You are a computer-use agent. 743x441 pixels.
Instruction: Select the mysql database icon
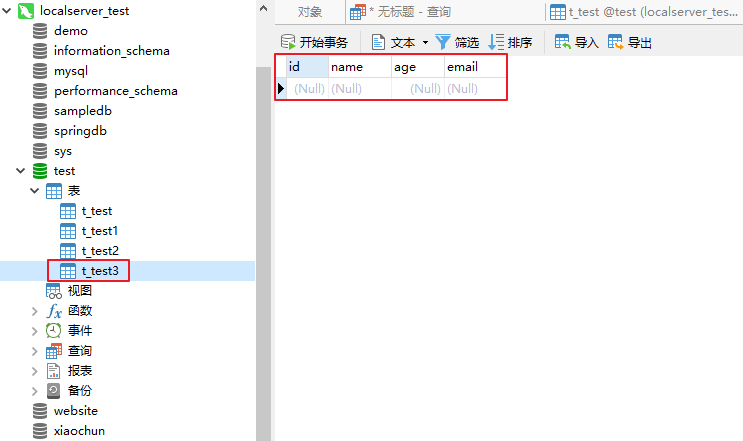40,71
